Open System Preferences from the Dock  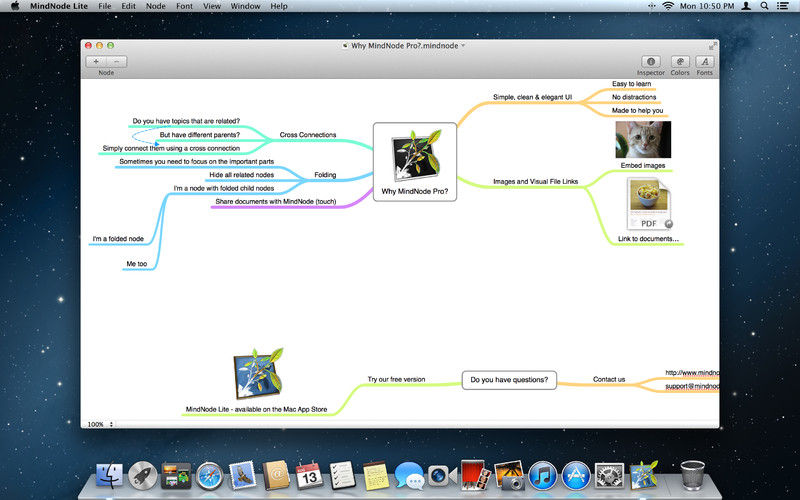pos(609,476)
